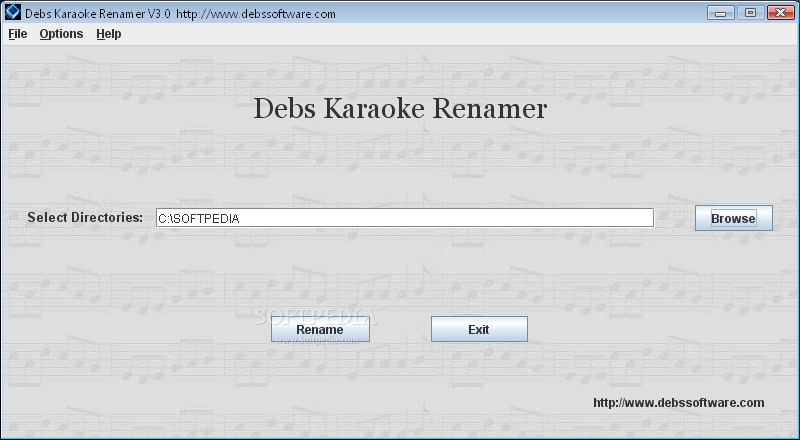800x440 pixels.
Task: Close the Debs Karaoke Renamer window
Action: pos(780,13)
